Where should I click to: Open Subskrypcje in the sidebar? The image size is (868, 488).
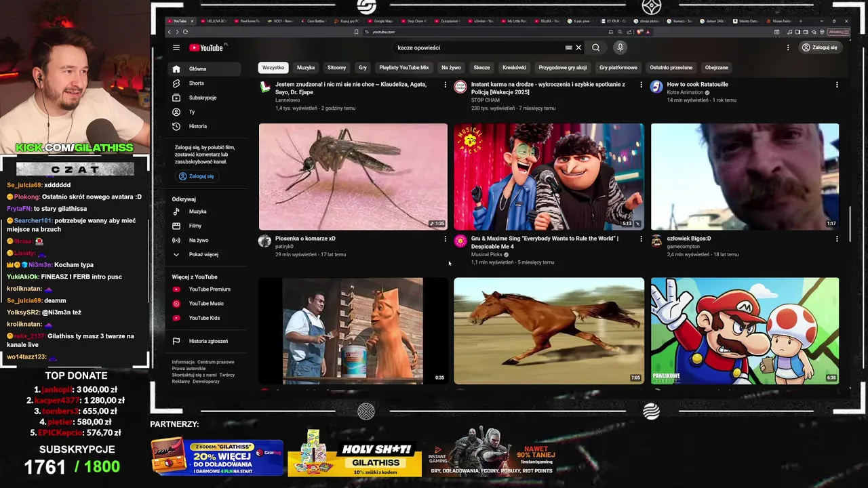click(204, 98)
